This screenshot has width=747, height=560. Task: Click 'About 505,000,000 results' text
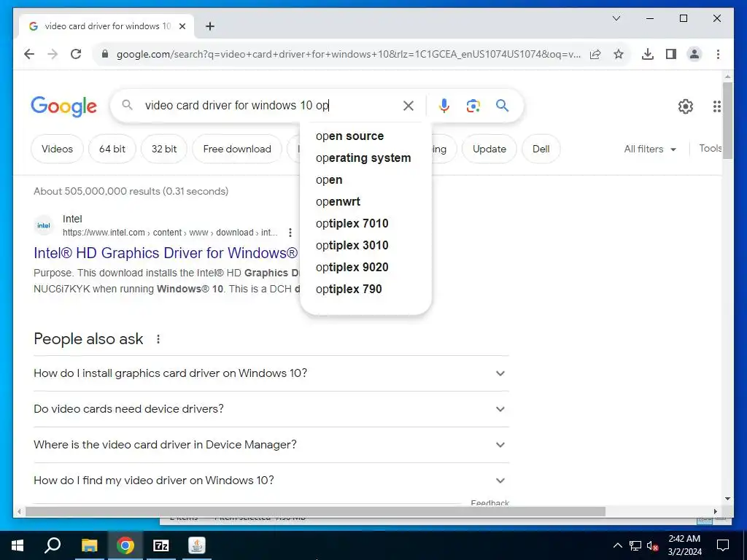131,192
